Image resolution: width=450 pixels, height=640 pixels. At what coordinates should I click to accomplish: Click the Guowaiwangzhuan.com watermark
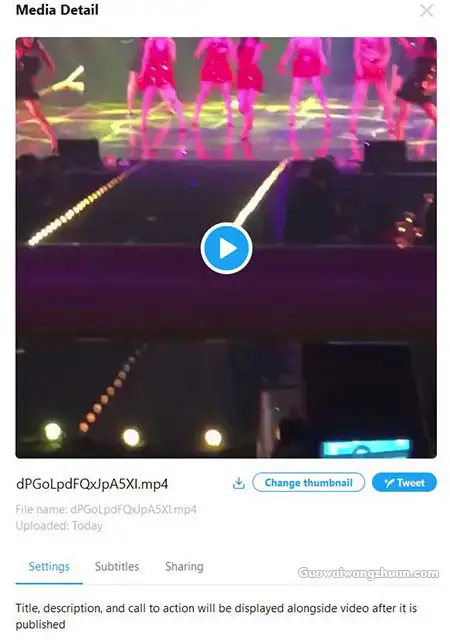point(368,573)
